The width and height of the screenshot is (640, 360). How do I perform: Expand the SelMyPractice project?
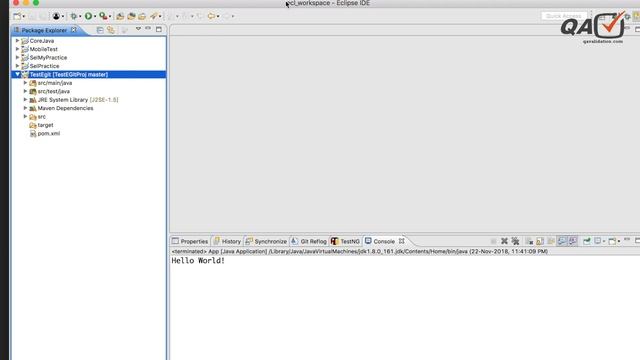pyautogui.click(x=18, y=58)
